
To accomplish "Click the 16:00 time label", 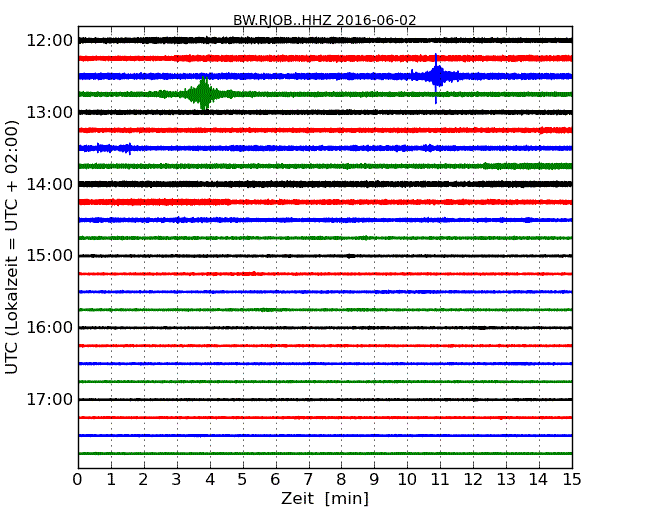I will pos(49,328).
